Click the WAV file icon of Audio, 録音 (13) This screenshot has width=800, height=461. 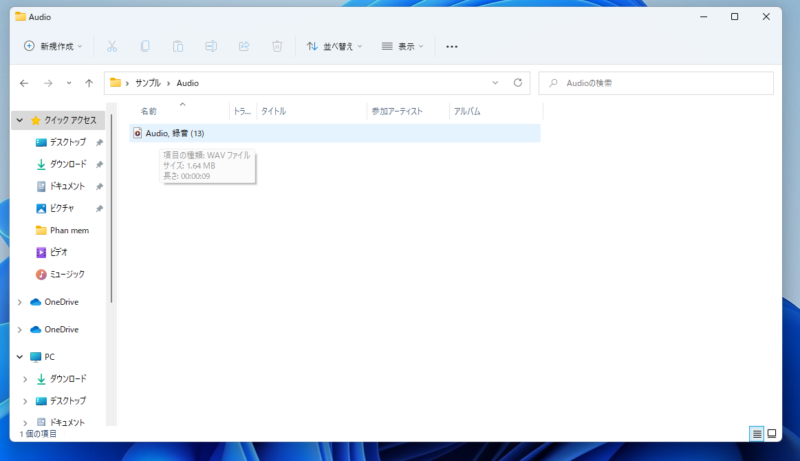[137, 133]
